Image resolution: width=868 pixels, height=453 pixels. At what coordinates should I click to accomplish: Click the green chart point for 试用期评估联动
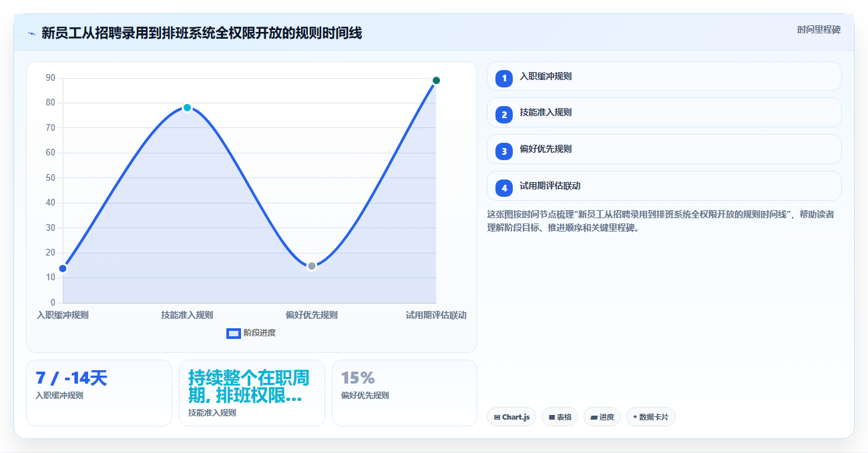[436, 81]
